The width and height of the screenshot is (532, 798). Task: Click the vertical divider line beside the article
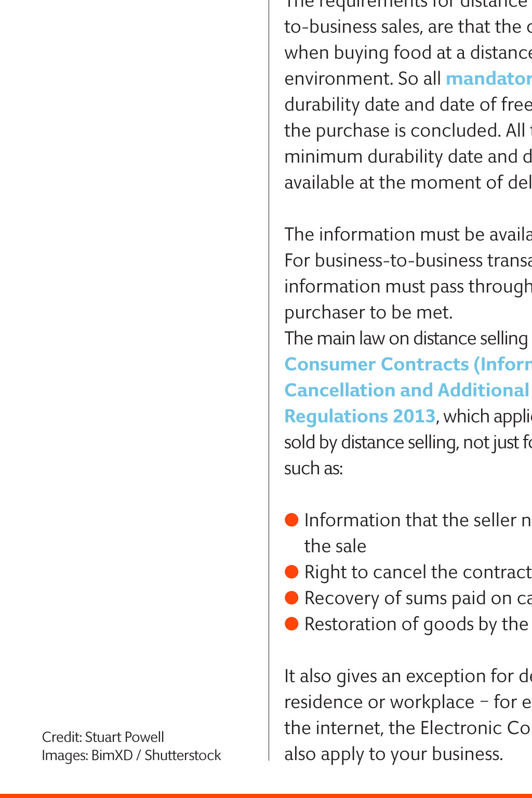coord(269,380)
